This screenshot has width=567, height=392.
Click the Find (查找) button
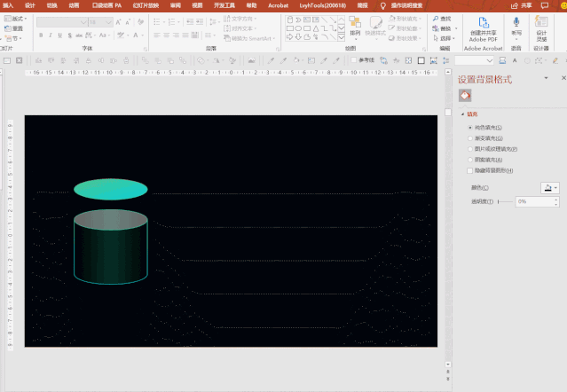(x=440, y=18)
